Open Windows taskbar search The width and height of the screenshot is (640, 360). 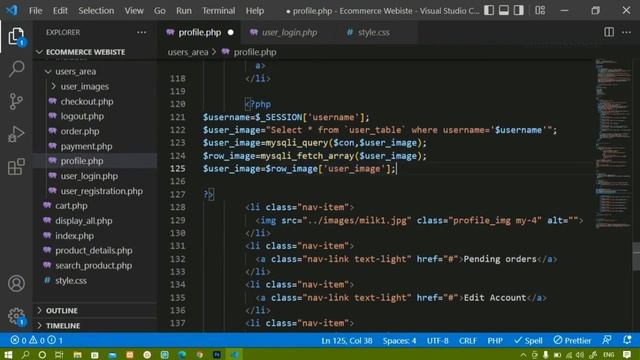click(x=25, y=355)
